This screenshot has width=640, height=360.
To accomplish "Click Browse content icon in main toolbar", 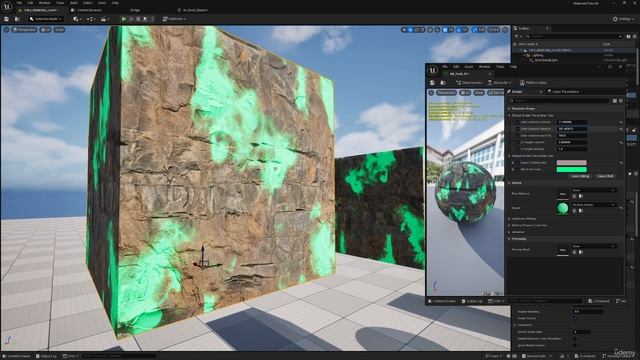I will [x=17, y=19].
